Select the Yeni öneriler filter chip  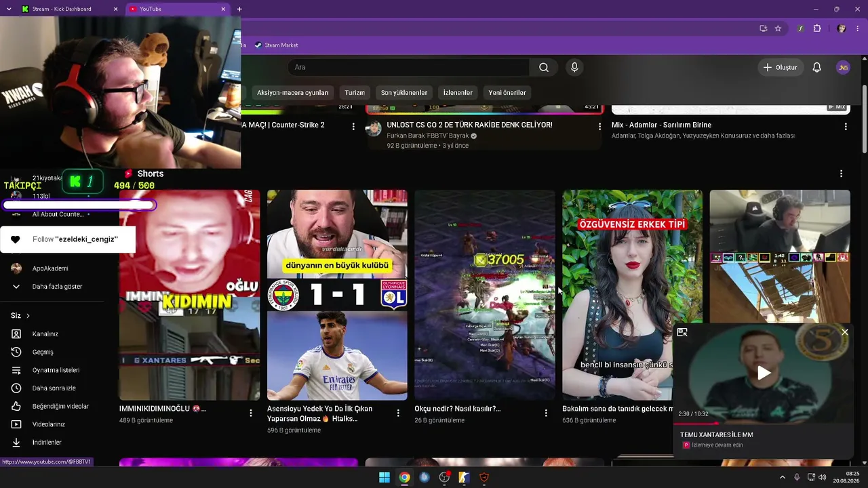(x=507, y=93)
